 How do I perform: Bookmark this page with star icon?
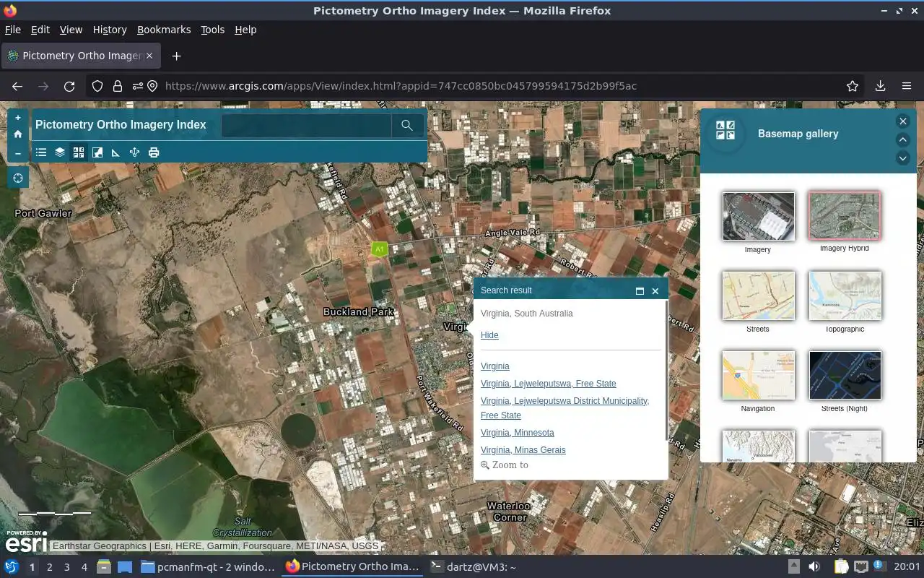tap(853, 86)
